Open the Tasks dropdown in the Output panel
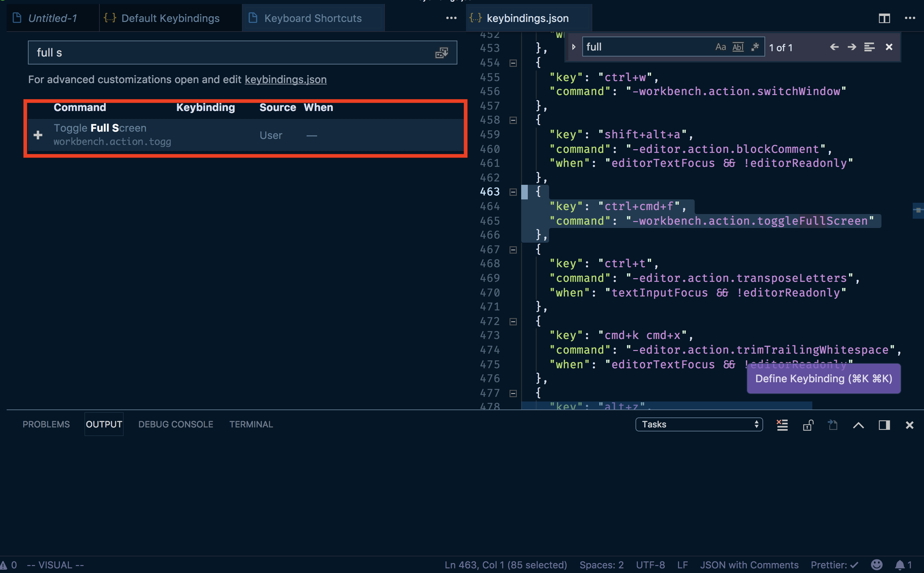 [x=699, y=424]
